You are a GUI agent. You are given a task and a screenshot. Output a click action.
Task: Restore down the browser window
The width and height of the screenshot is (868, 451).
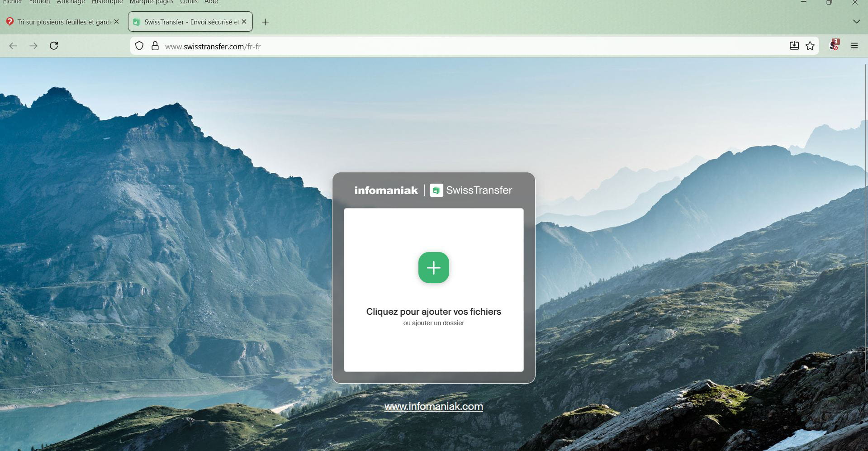pos(829,2)
